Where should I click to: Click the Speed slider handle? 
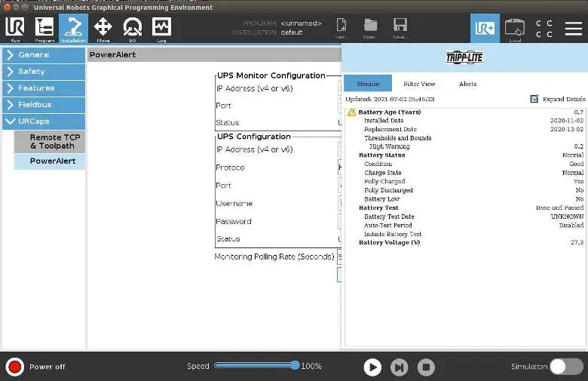[x=295, y=365]
